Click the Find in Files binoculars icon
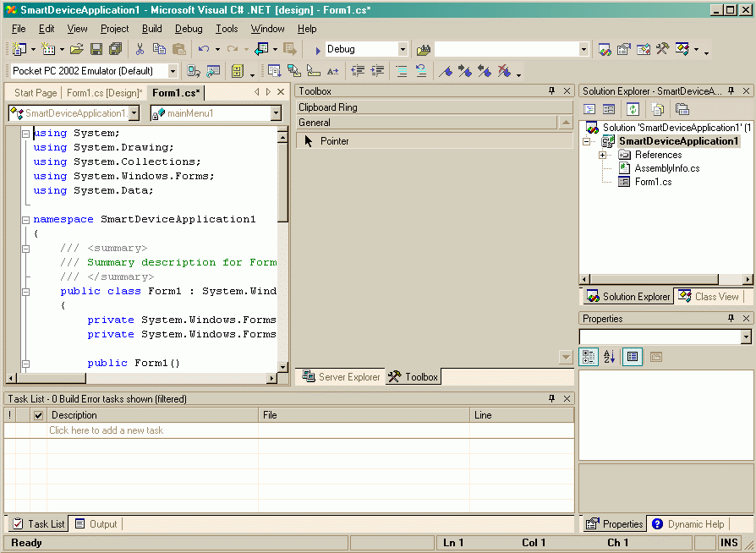Screen dimensions: 756x553 [x=424, y=49]
